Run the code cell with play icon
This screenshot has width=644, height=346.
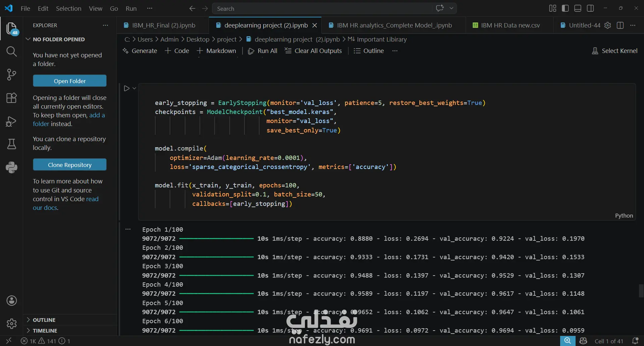point(126,88)
